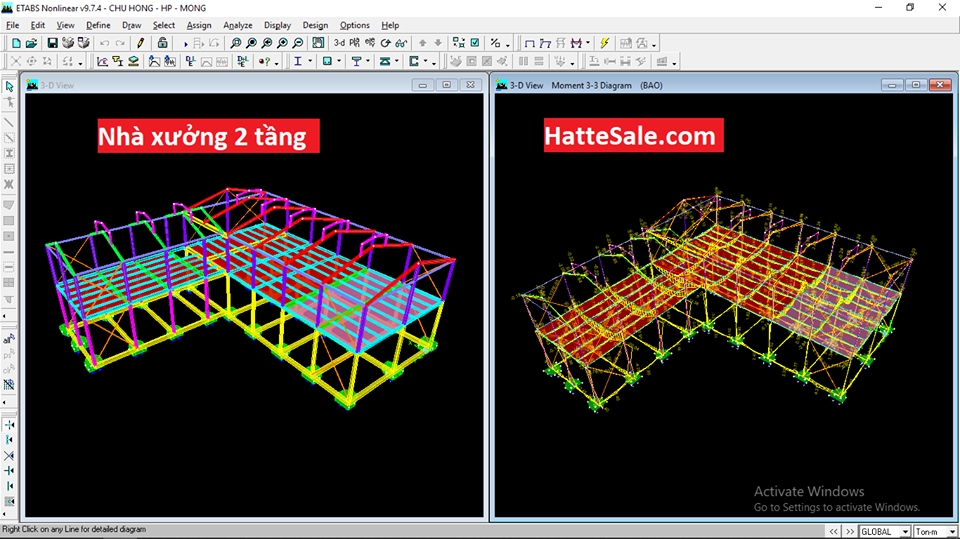The height and width of the screenshot is (539, 960).
Task: Click the restore full view magnifier
Action: coord(251,43)
